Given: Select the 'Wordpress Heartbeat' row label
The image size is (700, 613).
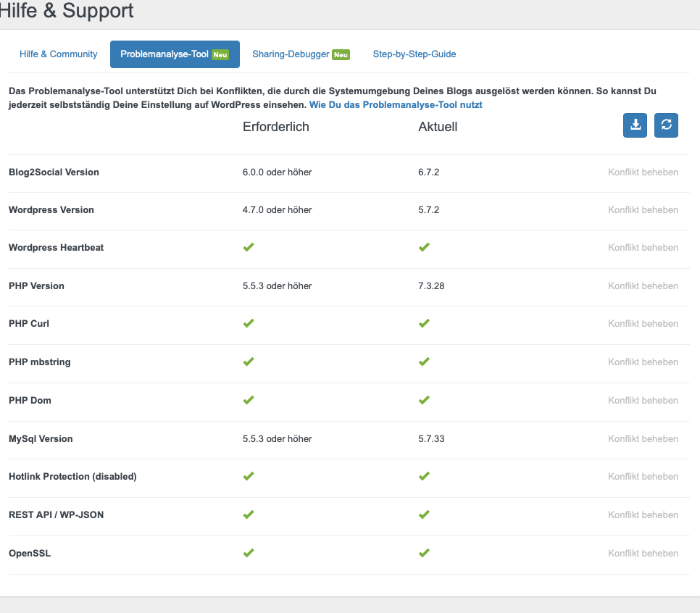Looking at the screenshot, I should (x=57, y=248).
